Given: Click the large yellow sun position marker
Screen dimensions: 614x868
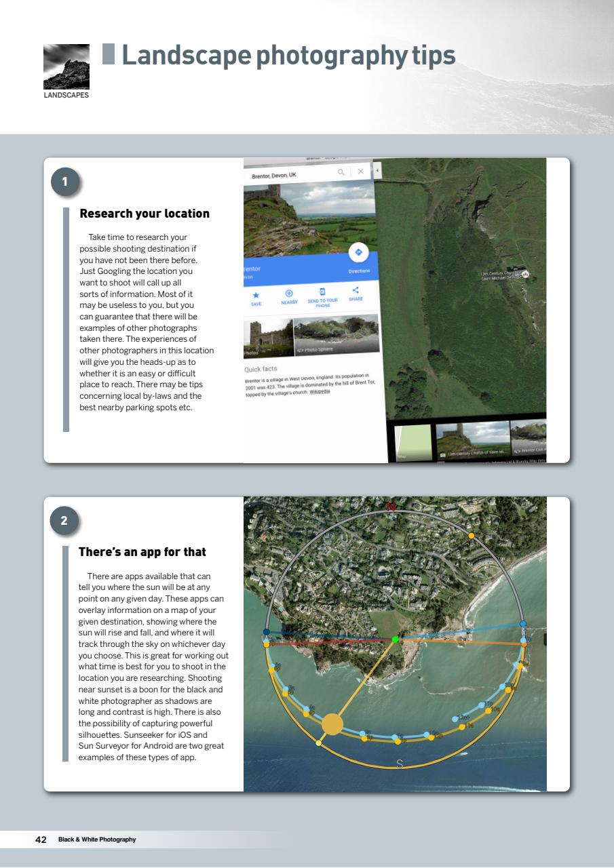Looking at the screenshot, I should point(332,724).
